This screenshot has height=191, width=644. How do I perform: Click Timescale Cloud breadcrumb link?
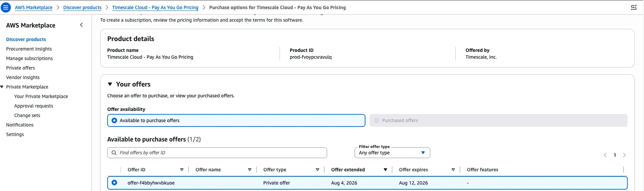pos(155,7)
